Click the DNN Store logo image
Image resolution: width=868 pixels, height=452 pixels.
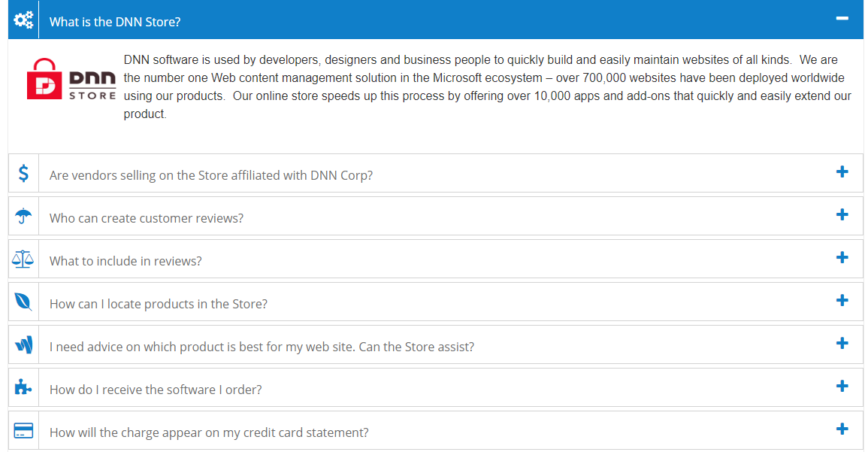coord(71,79)
